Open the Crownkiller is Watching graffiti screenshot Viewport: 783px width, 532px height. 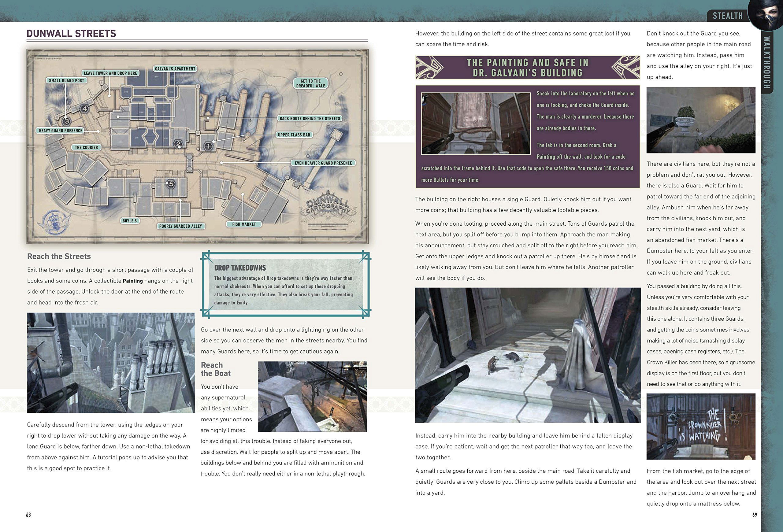tap(701, 426)
